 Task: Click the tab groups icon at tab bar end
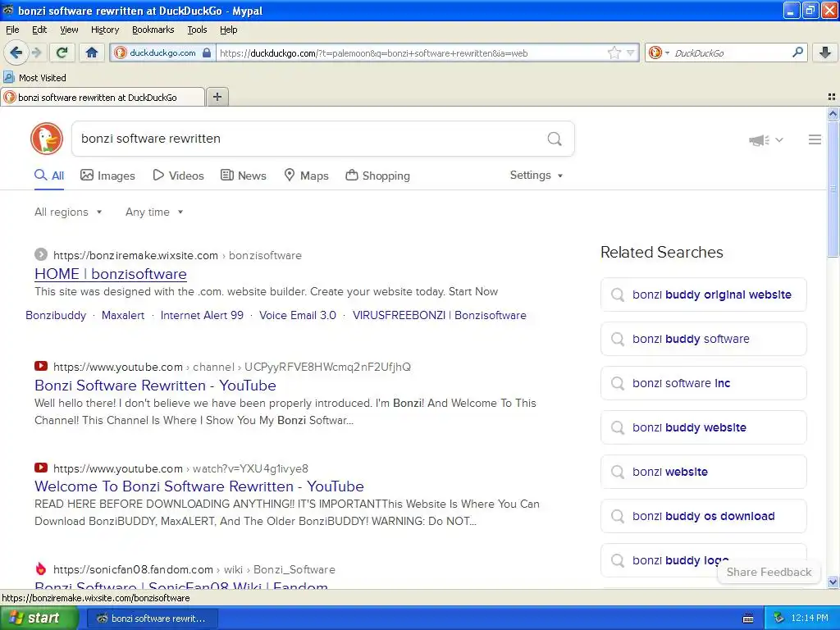[x=832, y=97]
